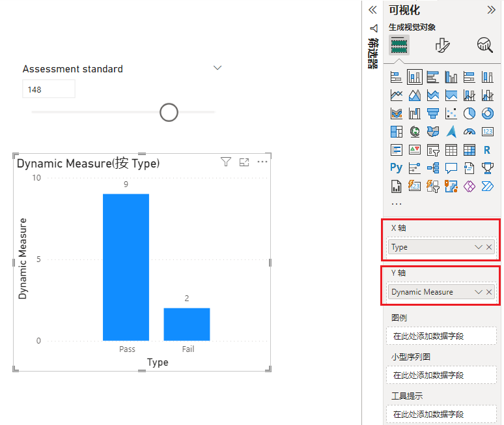The width and height of the screenshot is (504, 425).
Task: Select the donut chart visual
Action: 488,113
